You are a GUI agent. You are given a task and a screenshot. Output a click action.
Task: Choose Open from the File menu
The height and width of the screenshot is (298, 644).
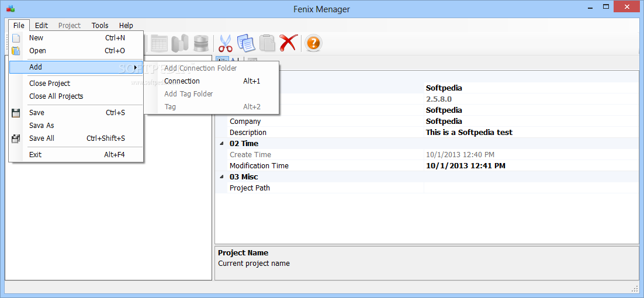76,51
